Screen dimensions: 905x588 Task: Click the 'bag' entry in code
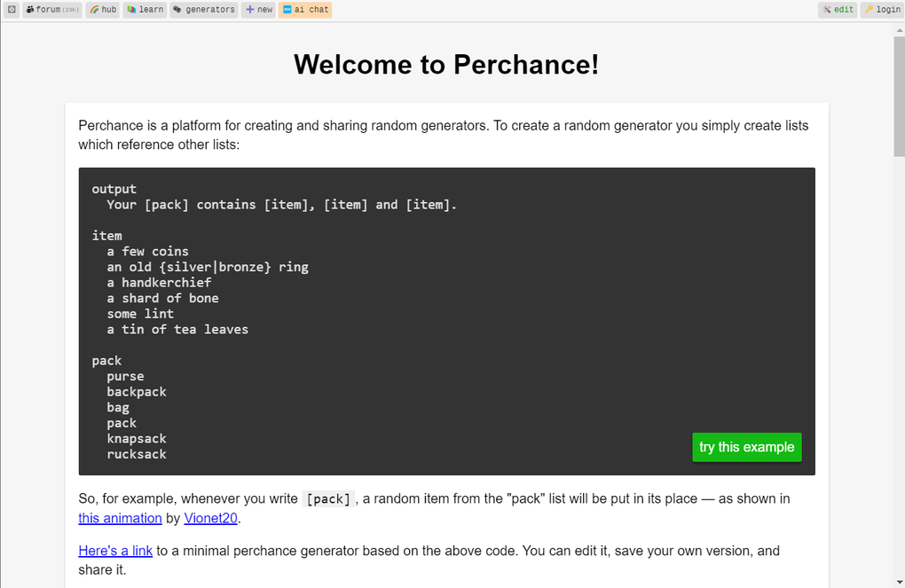(118, 407)
